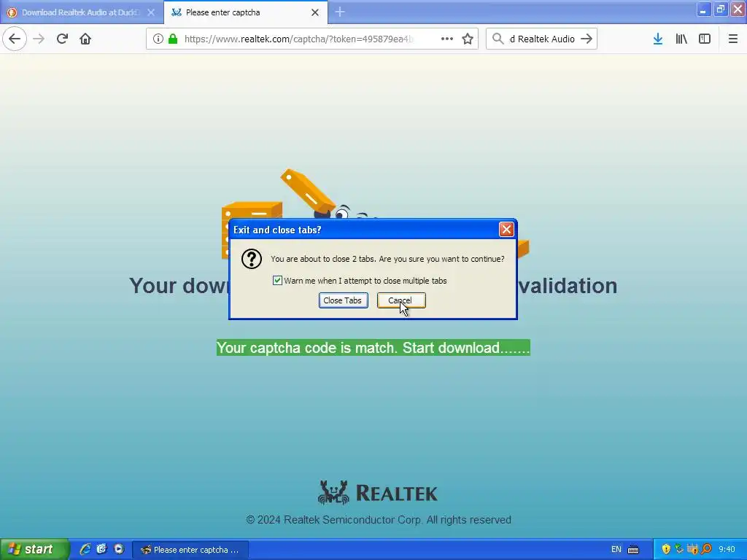Go back with the back arrow
The image size is (747, 560).
15,39
